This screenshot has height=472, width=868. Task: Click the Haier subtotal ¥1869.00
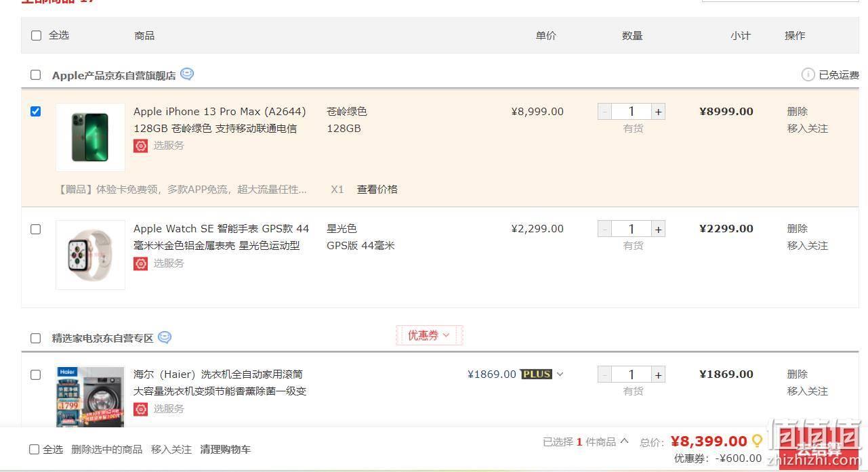[x=726, y=374]
